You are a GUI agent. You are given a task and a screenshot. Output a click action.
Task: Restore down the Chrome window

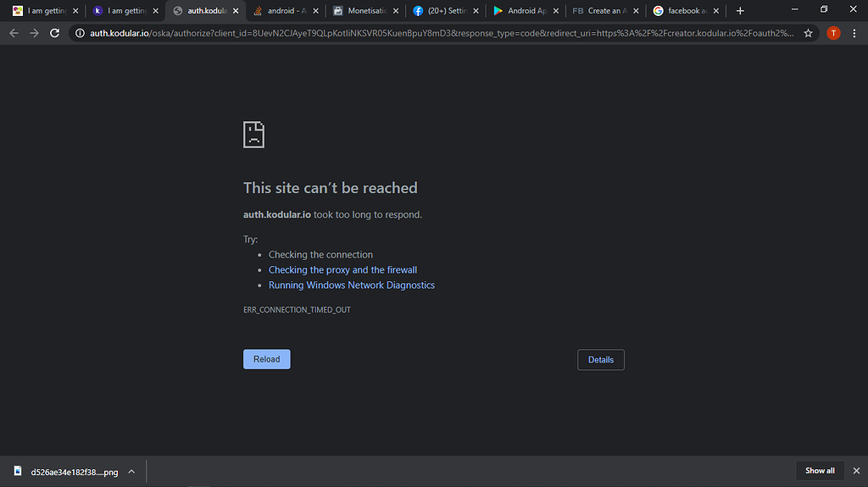824,9
